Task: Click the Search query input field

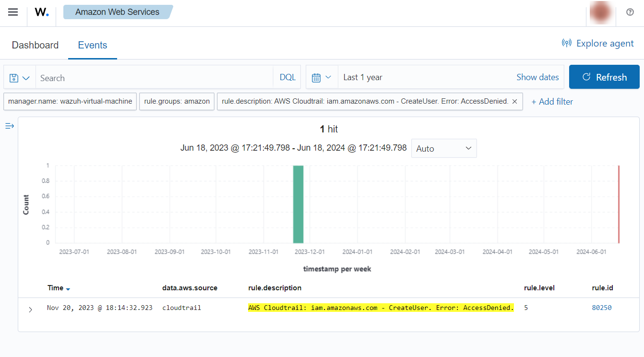Action: pyautogui.click(x=154, y=78)
